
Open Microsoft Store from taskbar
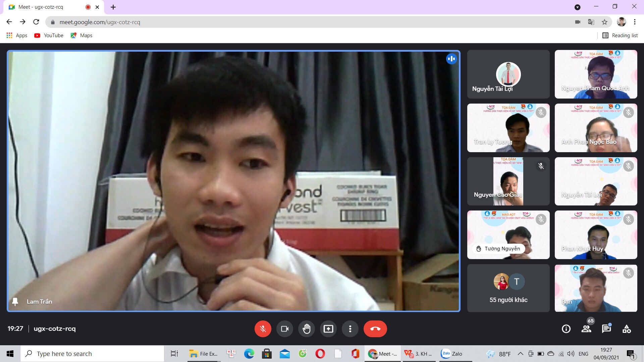(x=267, y=354)
